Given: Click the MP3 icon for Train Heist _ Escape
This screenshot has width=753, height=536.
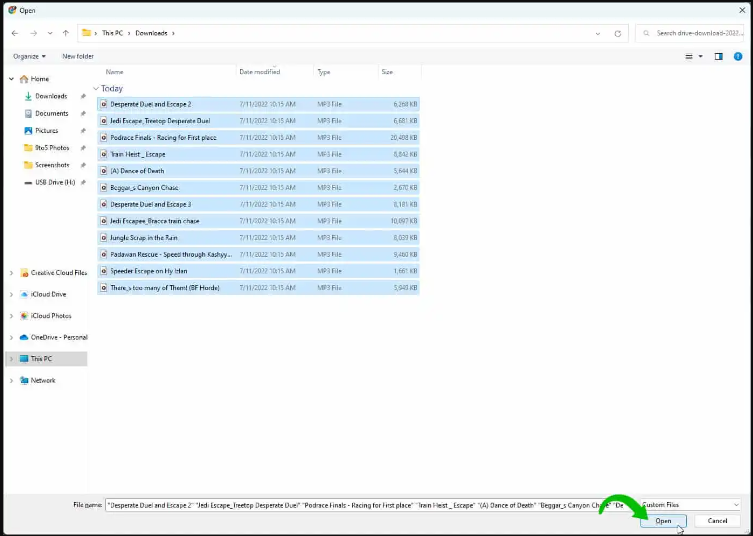Looking at the screenshot, I should tap(103, 154).
